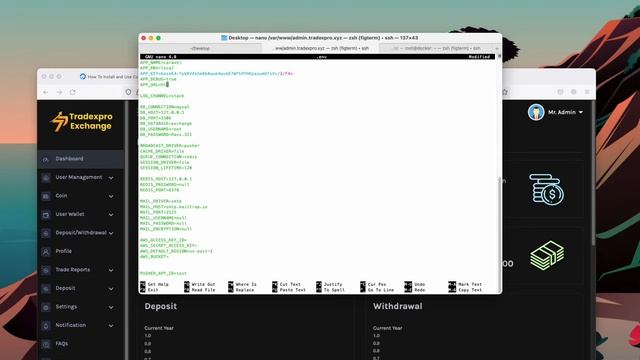Click the shield icon in browser address bar
This screenshot has width=640, height=360.
[x=128, y=92]
